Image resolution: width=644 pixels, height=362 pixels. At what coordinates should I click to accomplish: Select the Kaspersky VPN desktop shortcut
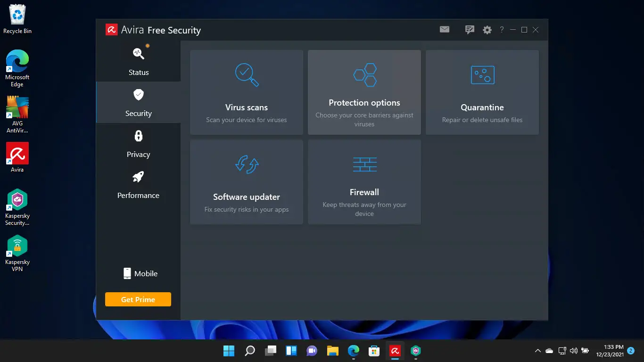tap(17, 253)
